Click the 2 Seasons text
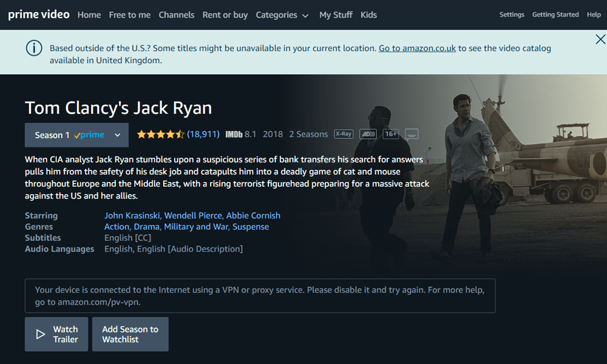 (308, 134)
